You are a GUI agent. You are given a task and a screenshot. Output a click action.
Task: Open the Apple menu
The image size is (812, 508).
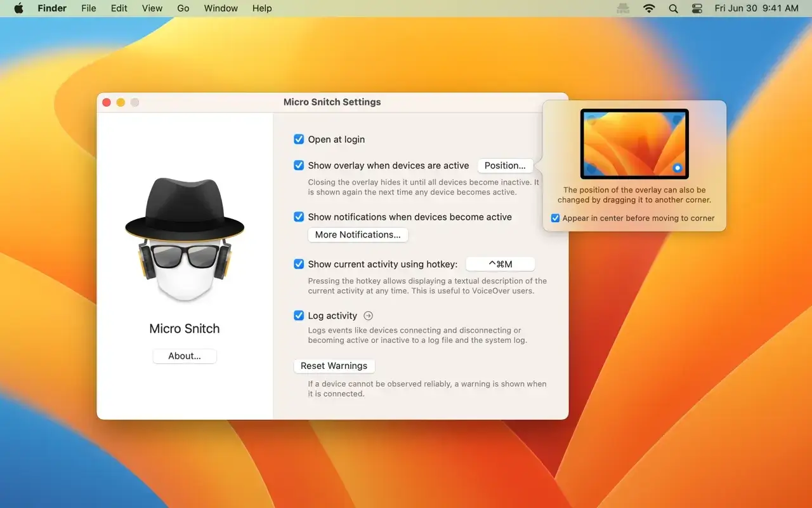click(18, 8)
